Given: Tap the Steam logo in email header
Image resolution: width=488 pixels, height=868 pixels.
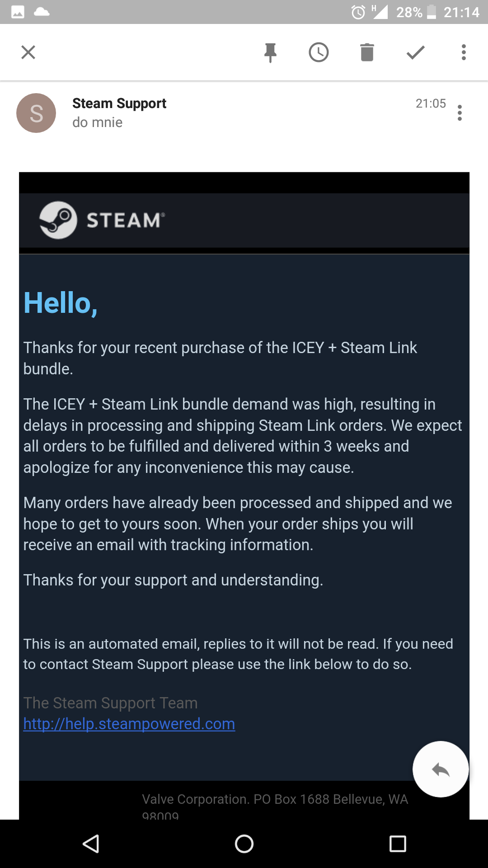Looking at the screenshot, I should click(102, 220).
